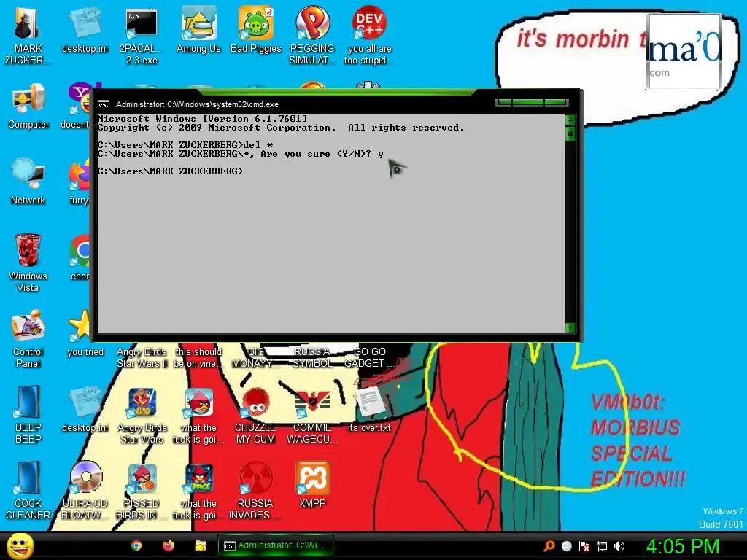Image resolution: width=747 pixels, height=560 pixels.
Task: Click the 'GO GO GADGET' desktop label
Action: point(369,357)
